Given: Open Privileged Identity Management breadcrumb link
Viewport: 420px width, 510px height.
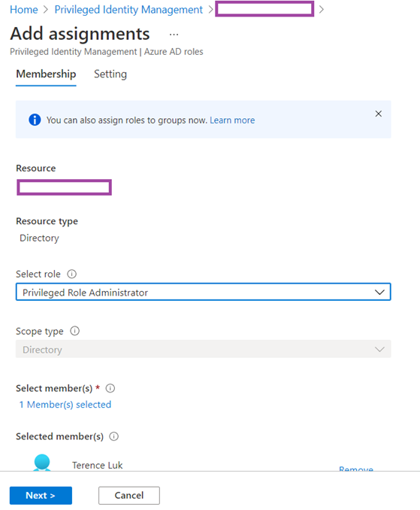Looking at the screenshot, I should [128, 10].
